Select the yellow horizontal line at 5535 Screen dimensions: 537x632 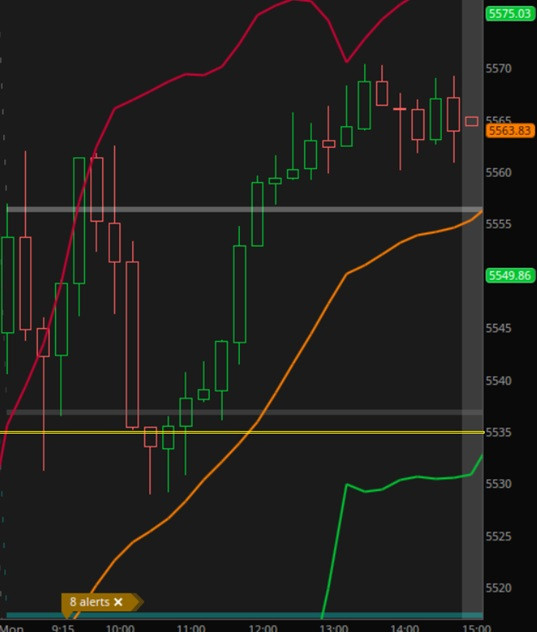242,432
